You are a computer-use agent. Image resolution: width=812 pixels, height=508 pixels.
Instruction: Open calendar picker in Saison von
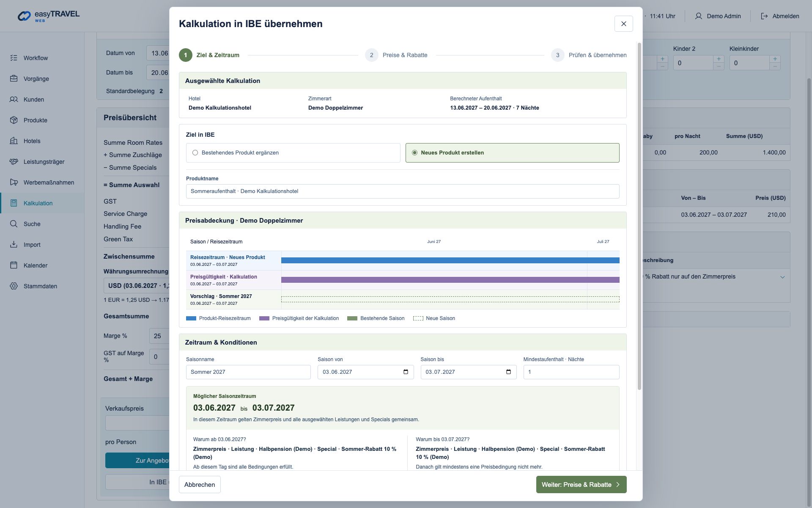coord(406,372)
